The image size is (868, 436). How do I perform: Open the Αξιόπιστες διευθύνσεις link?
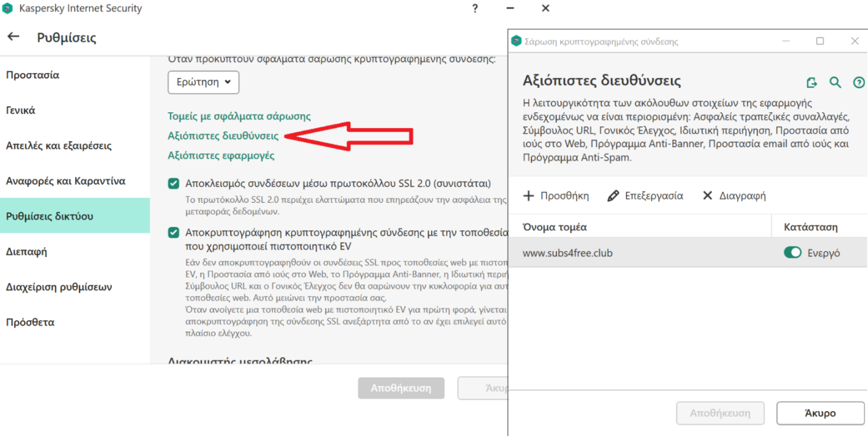point(223,136)
